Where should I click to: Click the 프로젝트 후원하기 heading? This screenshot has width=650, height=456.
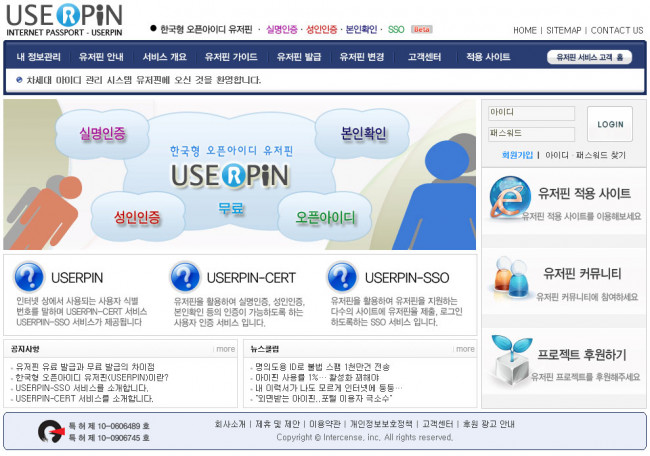582,355
